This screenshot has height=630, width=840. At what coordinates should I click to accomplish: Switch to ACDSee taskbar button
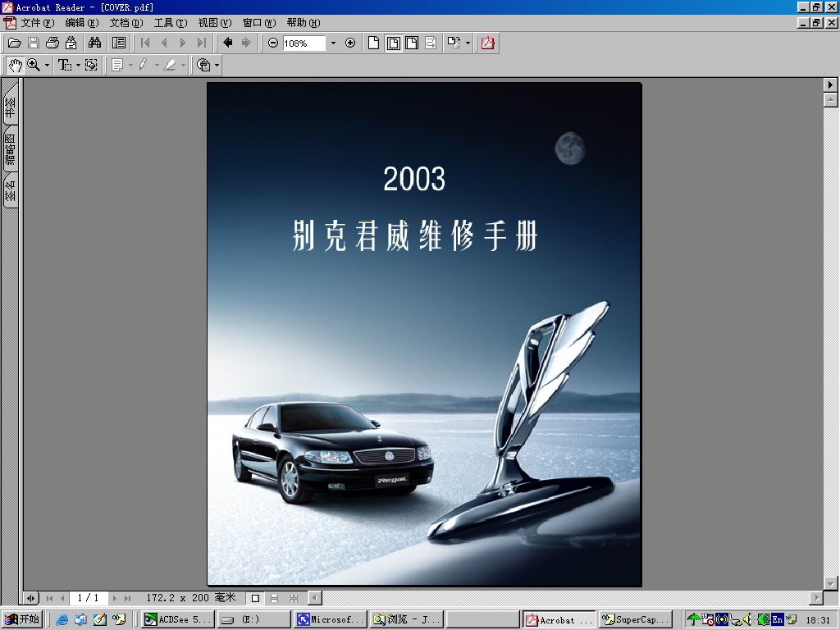coord(178,620)
